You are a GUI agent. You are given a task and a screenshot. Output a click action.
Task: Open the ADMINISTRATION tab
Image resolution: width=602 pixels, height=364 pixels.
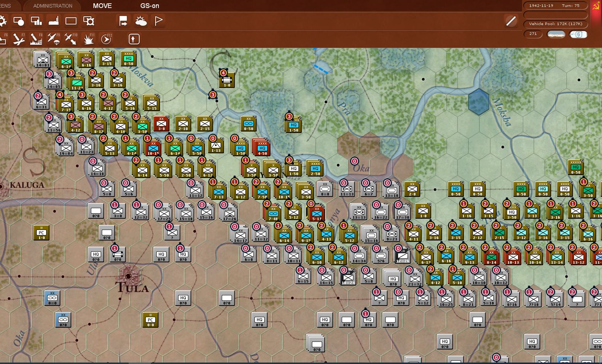(53, 6)
